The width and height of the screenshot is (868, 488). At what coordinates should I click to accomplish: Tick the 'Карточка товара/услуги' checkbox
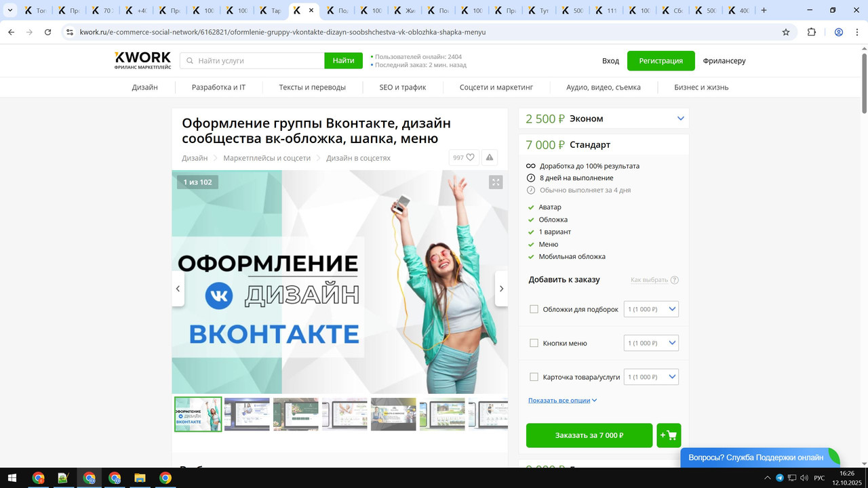point(534,376)
